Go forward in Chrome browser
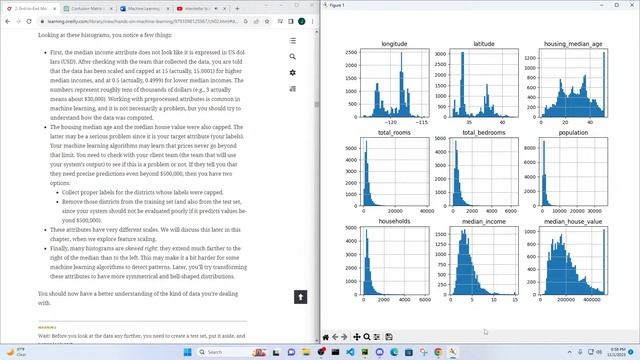Screen dimensions: 640x360 [x=18, y=21]
